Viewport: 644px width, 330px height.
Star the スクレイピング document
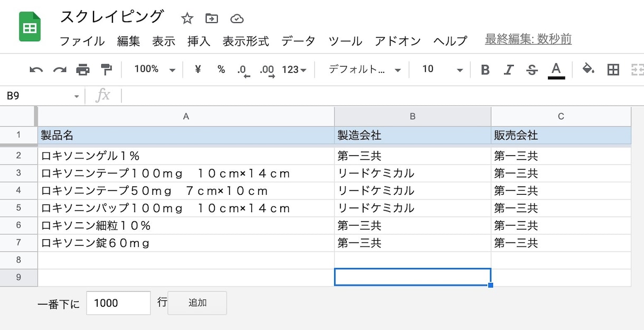click(x=187, y=18)
